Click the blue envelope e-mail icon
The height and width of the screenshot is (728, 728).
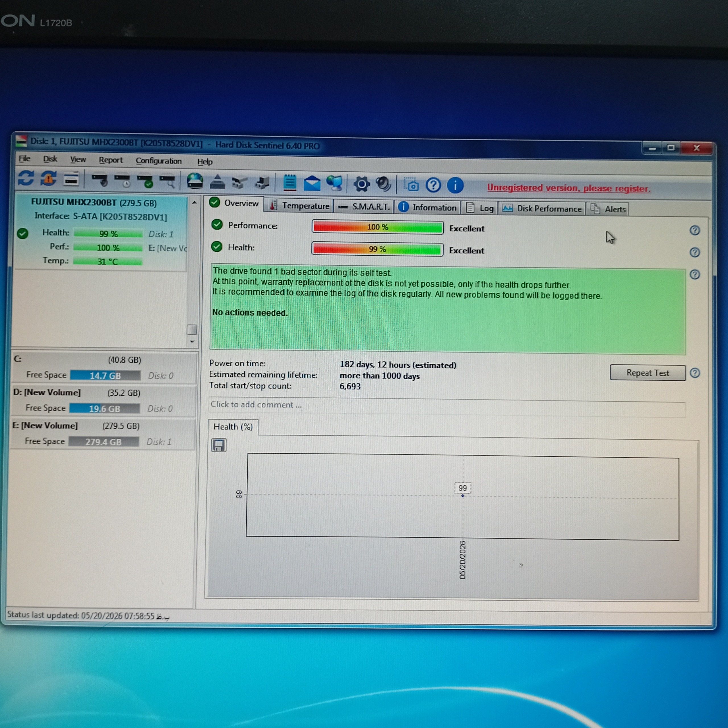pyautogui.click(x=312, y=183)
